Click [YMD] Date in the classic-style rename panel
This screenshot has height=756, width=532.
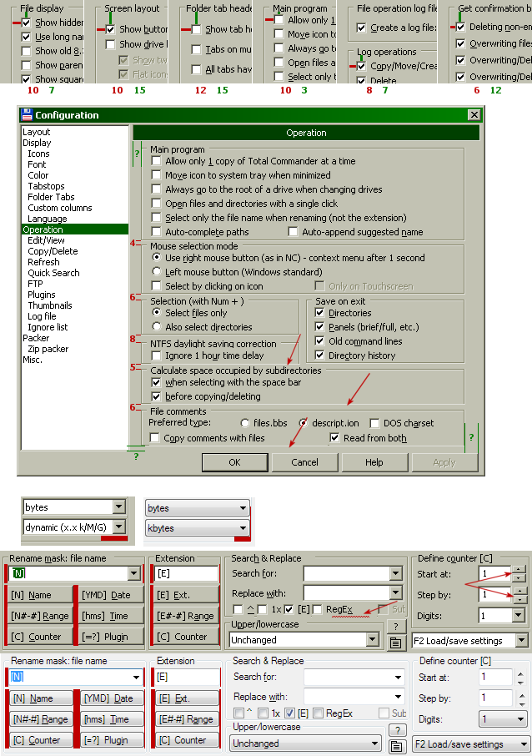tap(111, 595)
